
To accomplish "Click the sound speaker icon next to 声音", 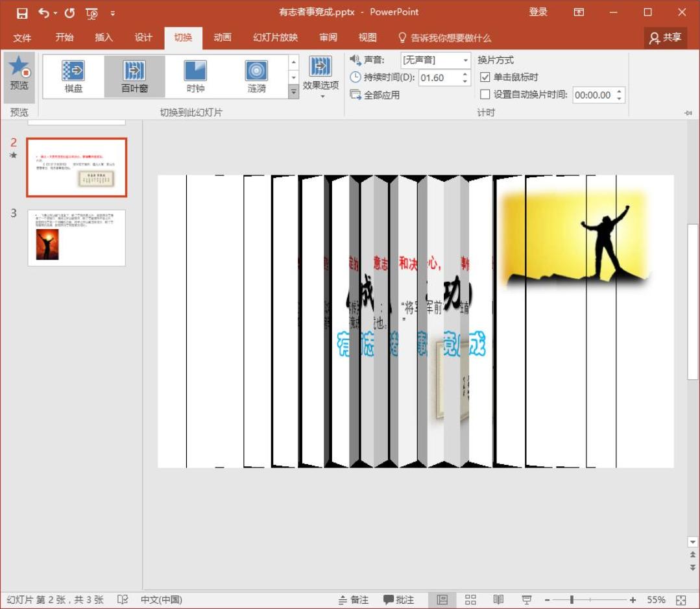I will (x=355, y=60).
